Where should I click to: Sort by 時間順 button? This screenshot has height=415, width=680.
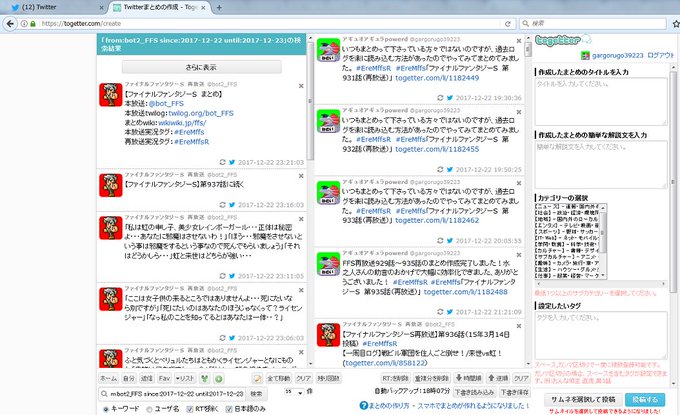click(468, 379)
